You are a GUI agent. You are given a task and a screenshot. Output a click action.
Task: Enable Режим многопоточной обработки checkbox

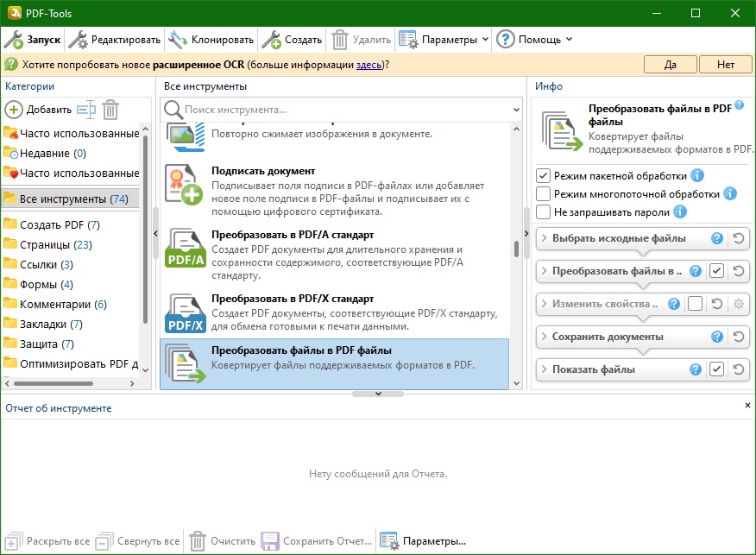[544, 194]
